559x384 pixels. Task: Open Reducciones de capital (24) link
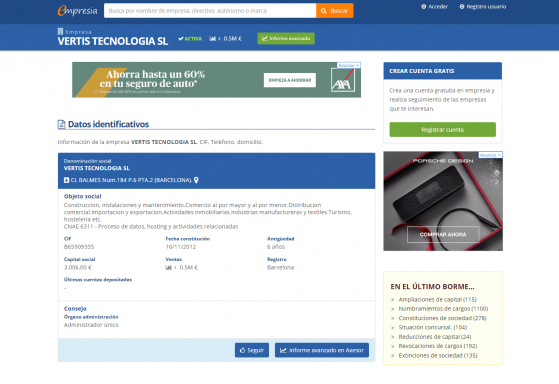(435, 337)
